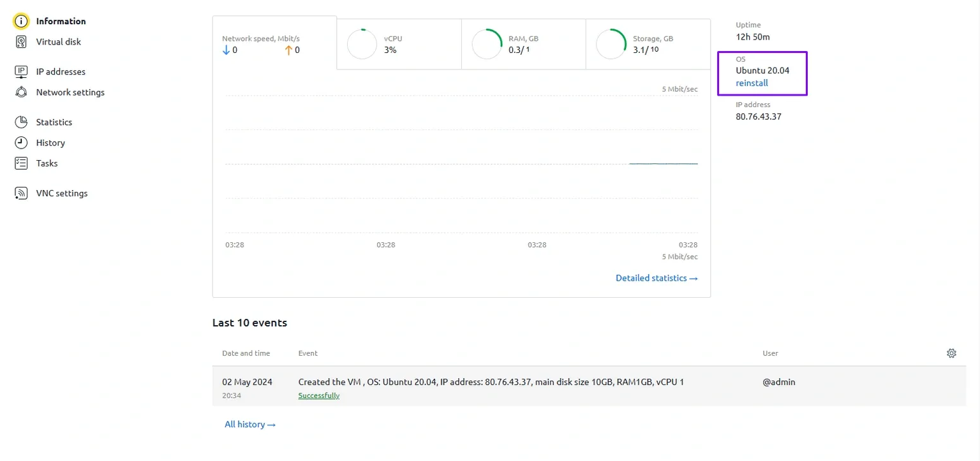
Task: Click the IP addresses icon
Action: tap(21, 71)
